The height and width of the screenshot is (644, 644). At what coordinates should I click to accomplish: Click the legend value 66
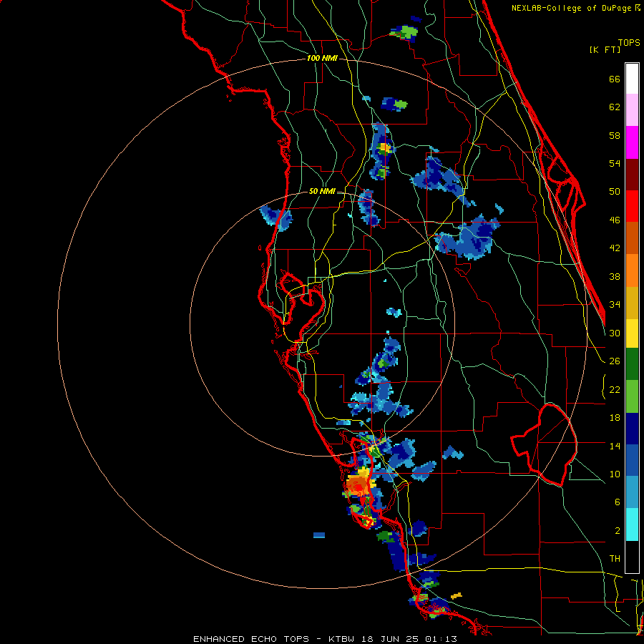click(615, 79)
